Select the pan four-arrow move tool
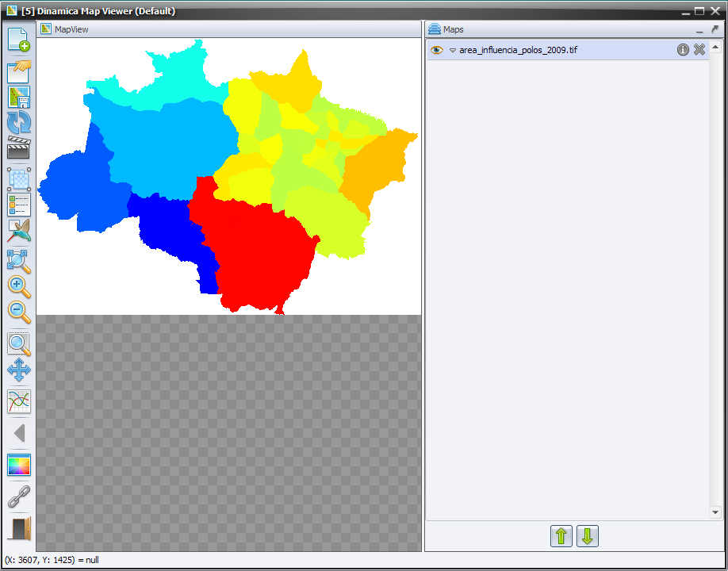Screen dimensions: 728x571 (19, 370)
